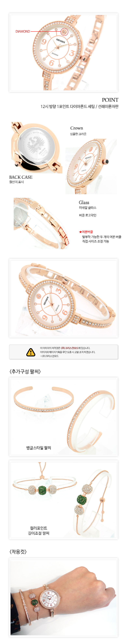
Task: Click the 착용컷 section heading
Action: tap(18, 551)
